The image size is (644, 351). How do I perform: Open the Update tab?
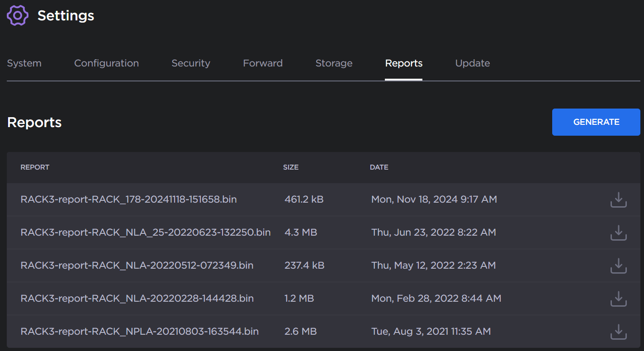[x=472, y=63]
